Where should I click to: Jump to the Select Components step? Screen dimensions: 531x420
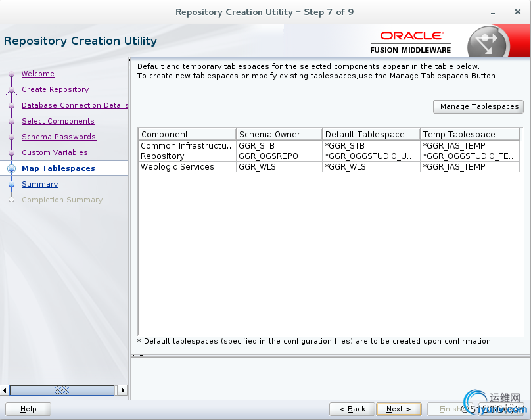[x=58, y=121]
